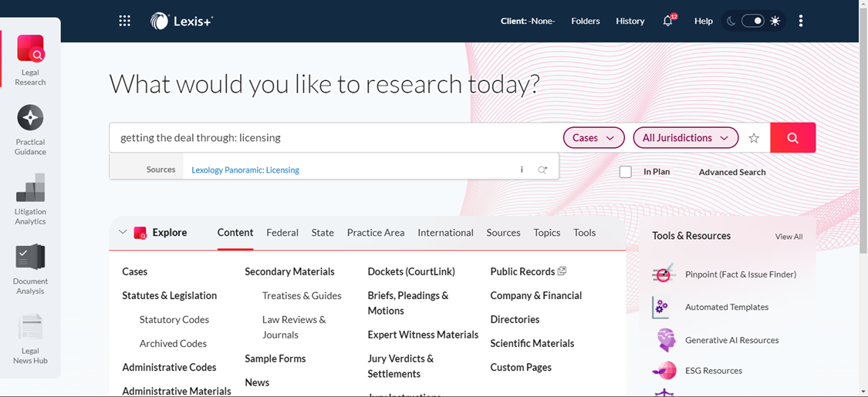This screenshot has width=868, height=397.
Task: Open Expert Witness Materials link
Action: pyautogui.click(x=423, y=335)
